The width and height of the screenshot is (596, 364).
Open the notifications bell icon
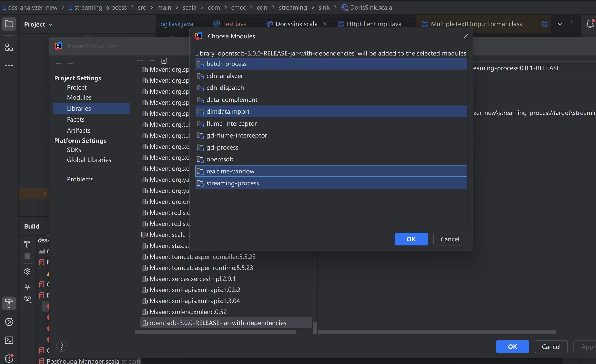point(590,24)
